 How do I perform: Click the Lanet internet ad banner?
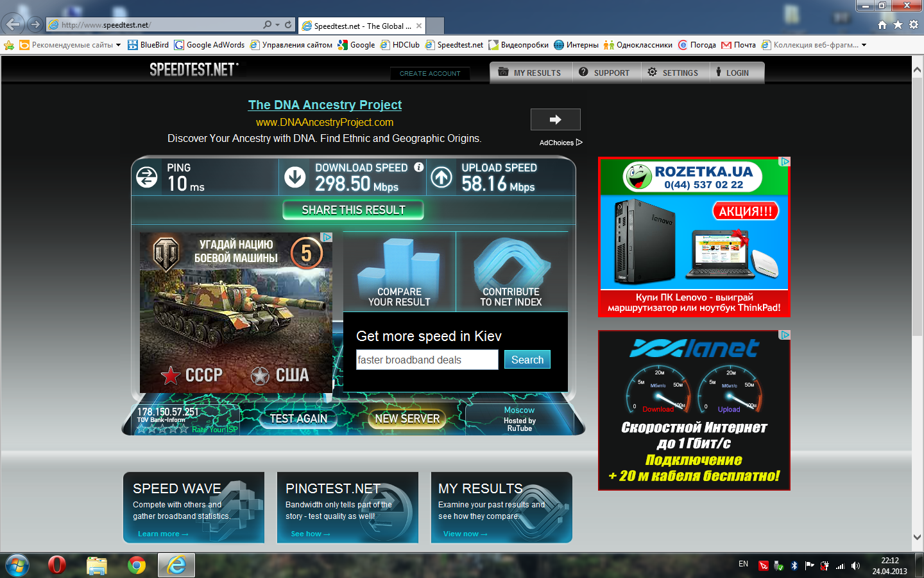[x=694, y=410]
